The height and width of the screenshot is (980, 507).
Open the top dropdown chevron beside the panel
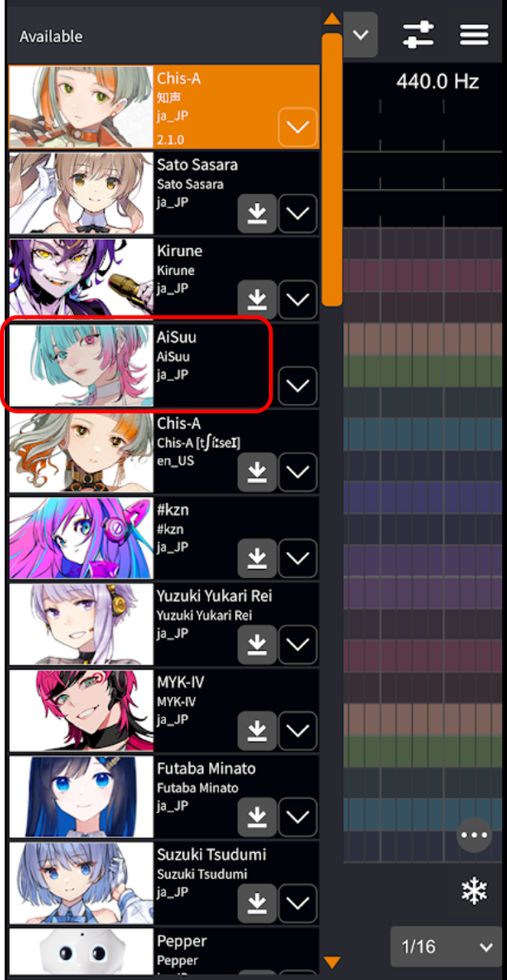tap(360, 35)
